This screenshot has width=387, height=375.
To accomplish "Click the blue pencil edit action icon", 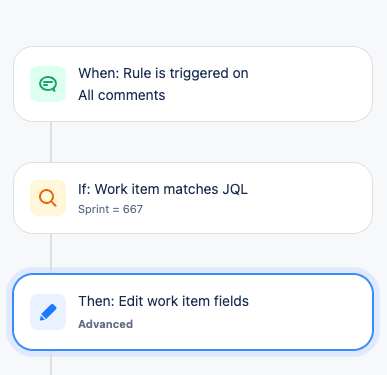I will (48, 312).
